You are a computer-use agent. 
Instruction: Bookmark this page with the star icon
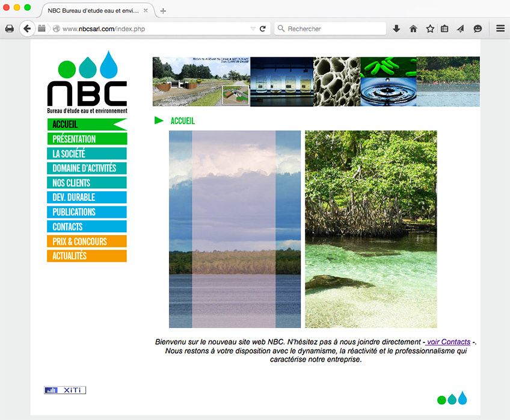(x=430, y=28)
